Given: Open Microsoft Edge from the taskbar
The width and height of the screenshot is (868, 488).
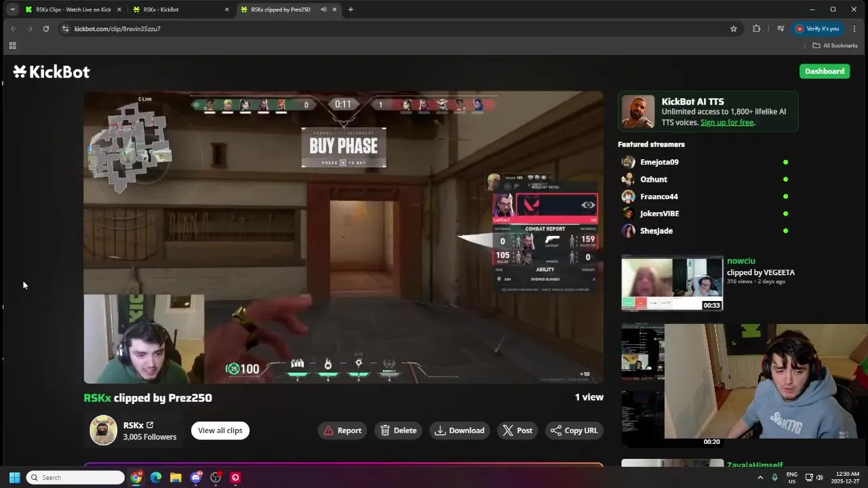Looking at the screenshot, I should 156,478.
